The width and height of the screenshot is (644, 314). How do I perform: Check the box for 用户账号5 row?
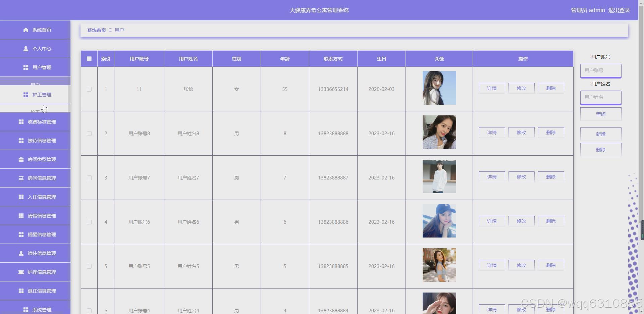[x=89, y=266]
